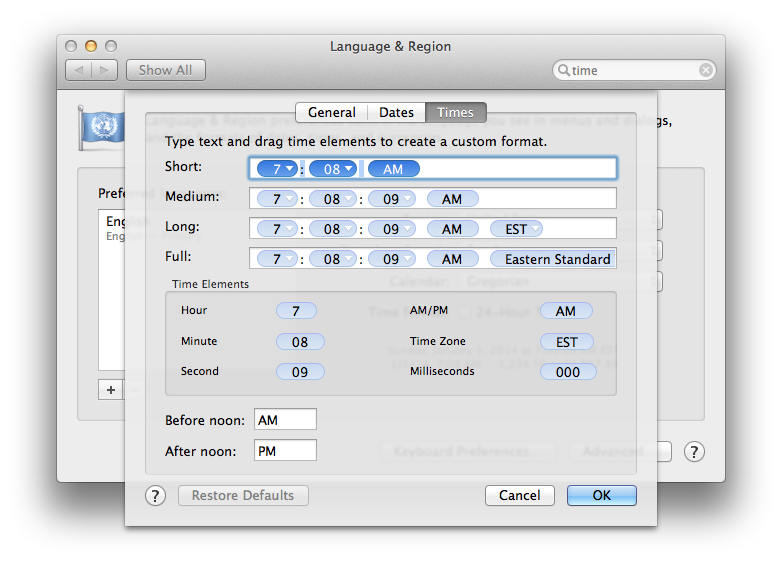The height and width of the screenshot is (561, 782).
Task: Click the Time Zone element token EST
Action: click(x=567, y=342)
